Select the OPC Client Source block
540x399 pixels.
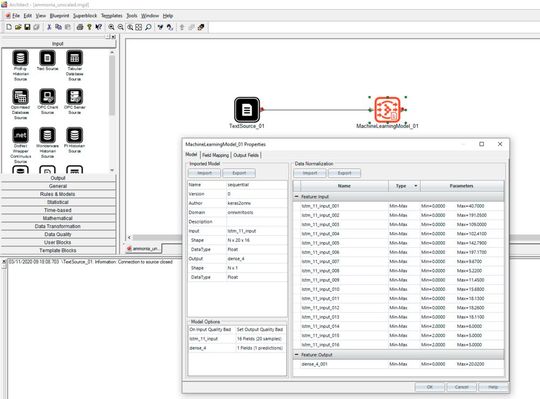[x=48, y=97]
